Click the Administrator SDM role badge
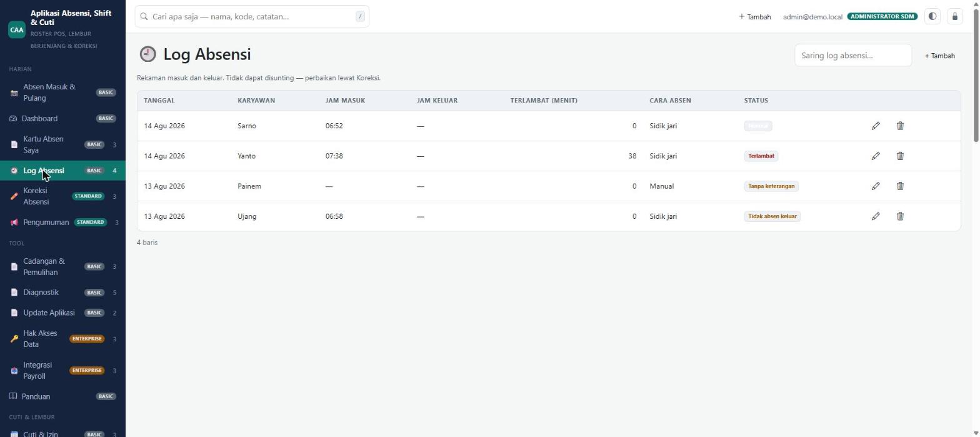The image size is (980, 437). (882, 17)
